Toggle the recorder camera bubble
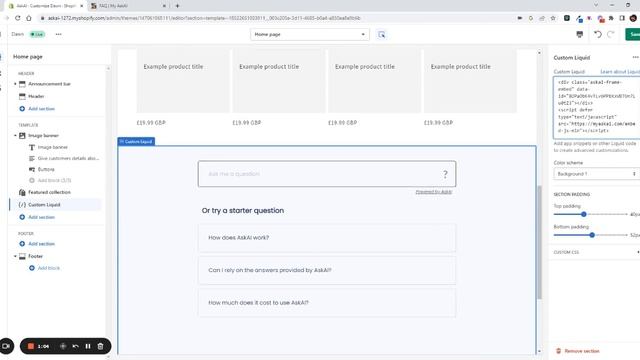640x360 pixels. click(x=6, y=346)
